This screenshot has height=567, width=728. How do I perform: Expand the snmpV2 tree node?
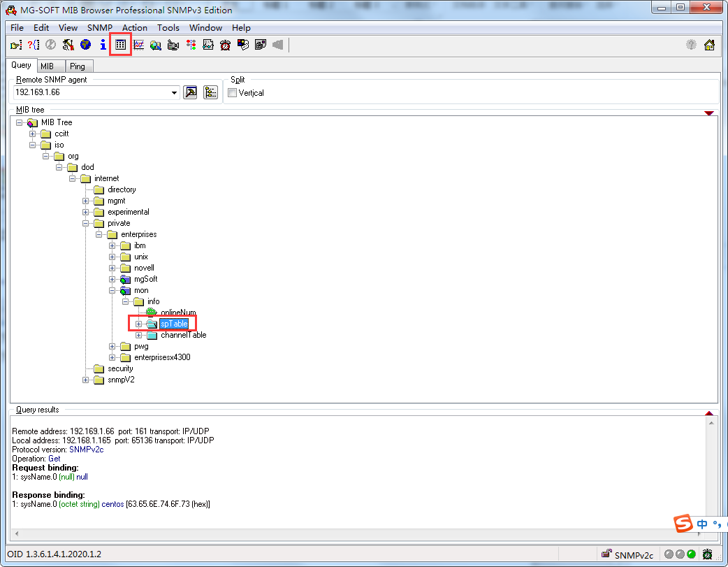[x=86, y=380]
